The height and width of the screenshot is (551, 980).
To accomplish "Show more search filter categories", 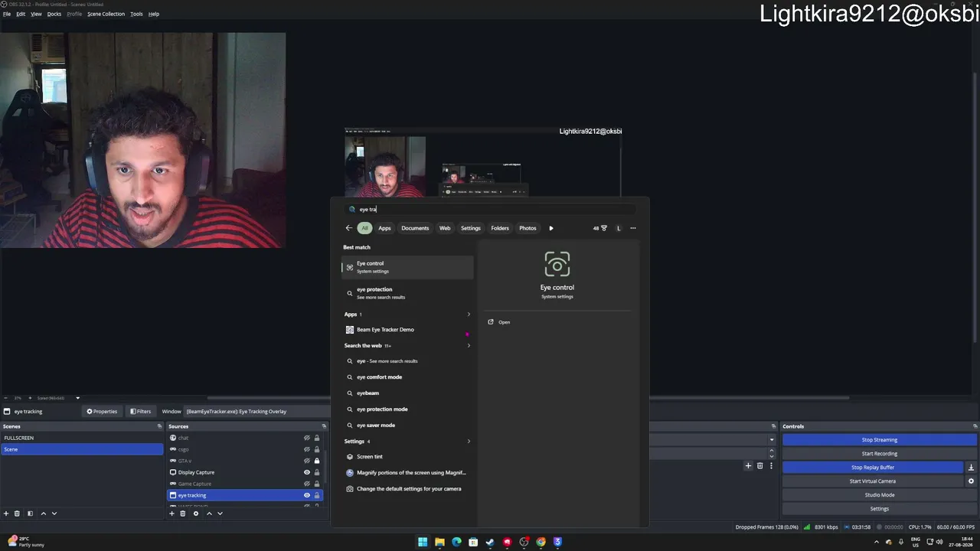I will pyautogui.click(x=550, y=228).
